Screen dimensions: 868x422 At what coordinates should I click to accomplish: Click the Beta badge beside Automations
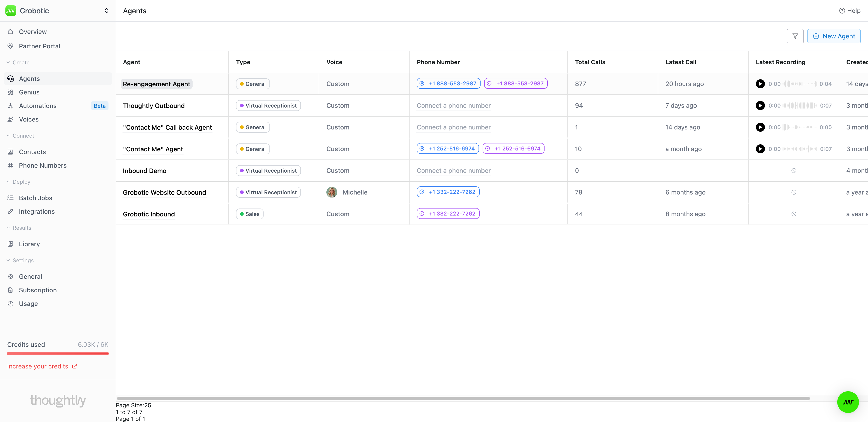pos(100,106)
